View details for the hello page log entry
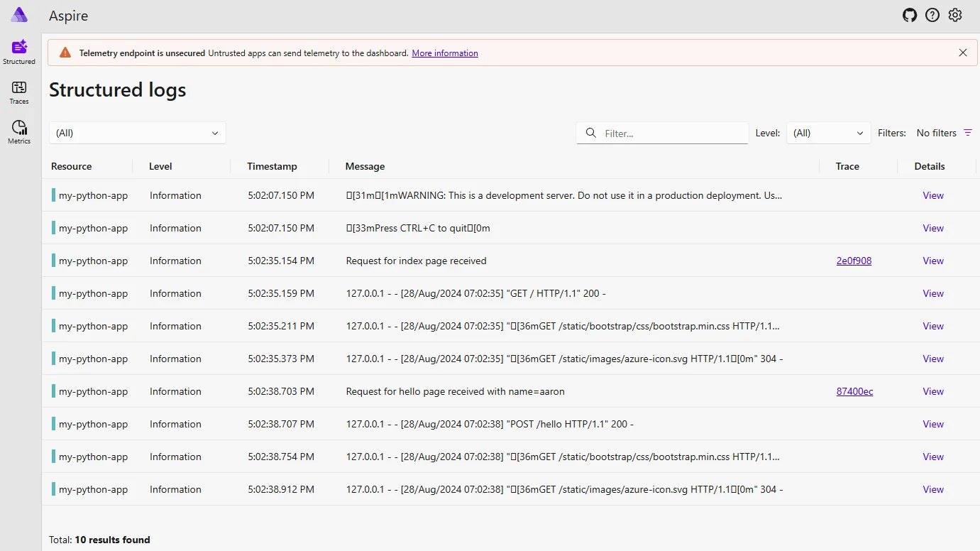 click(932, 391)
